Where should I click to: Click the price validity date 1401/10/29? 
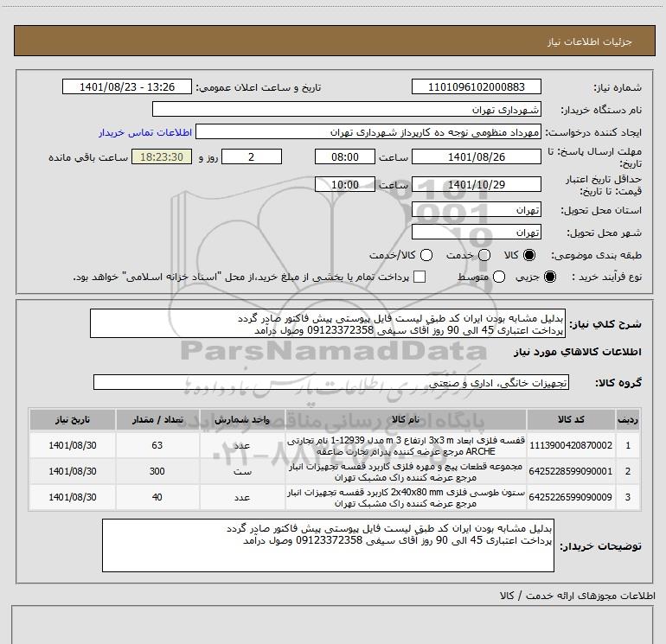476,184
